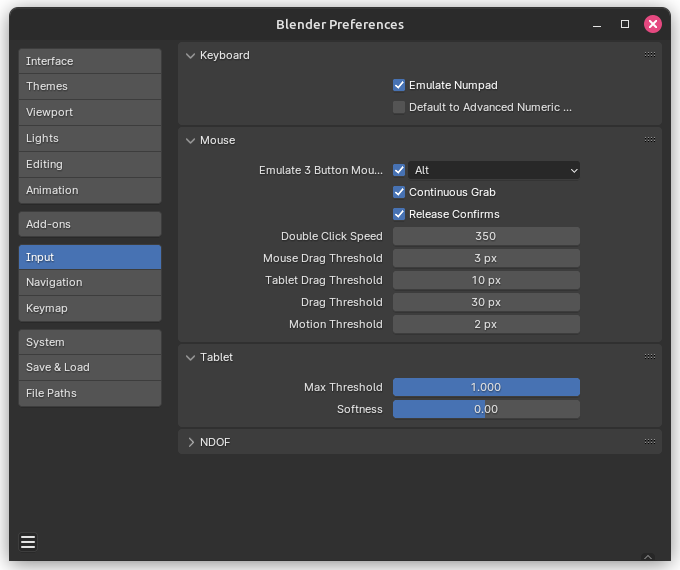Grab the Mouse panel drag handle

[649, 140]
